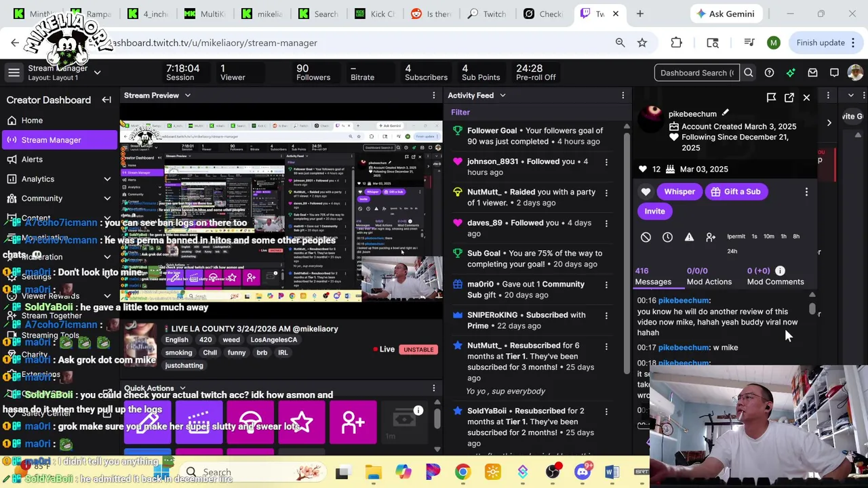Open File Explorer from the taskbar
The height and width of the screenshot is (488, 868).
point(373,472)
